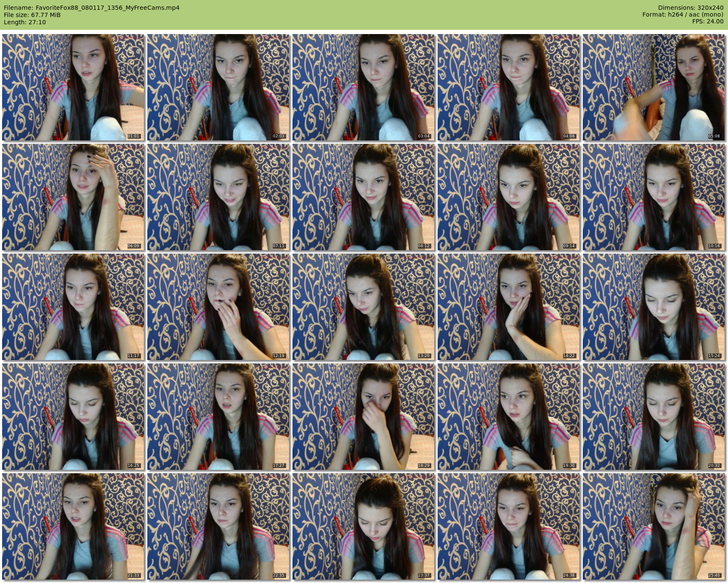Open the thumbnail timestamped 19:30
Screen dimensions: 728x583
(508, 417)
